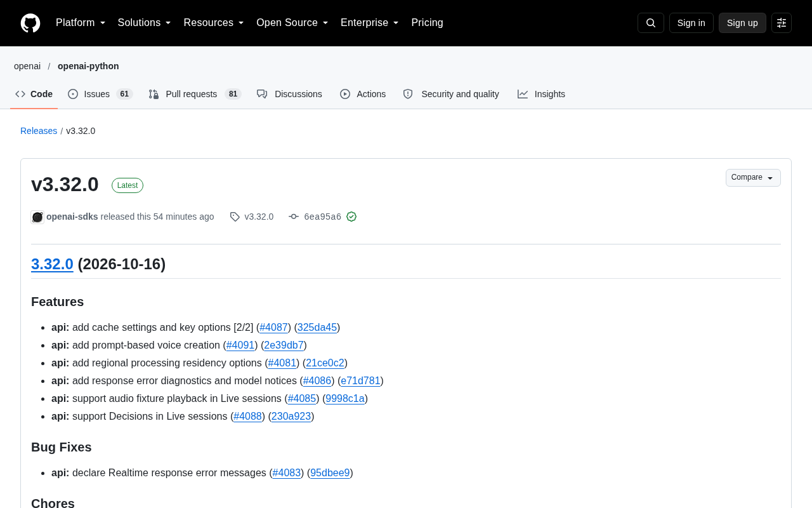Viewport: 812px width, 508px height.
Task: Open pull request #4085 link
Action: pyautogui.click(x=302, y=399)
